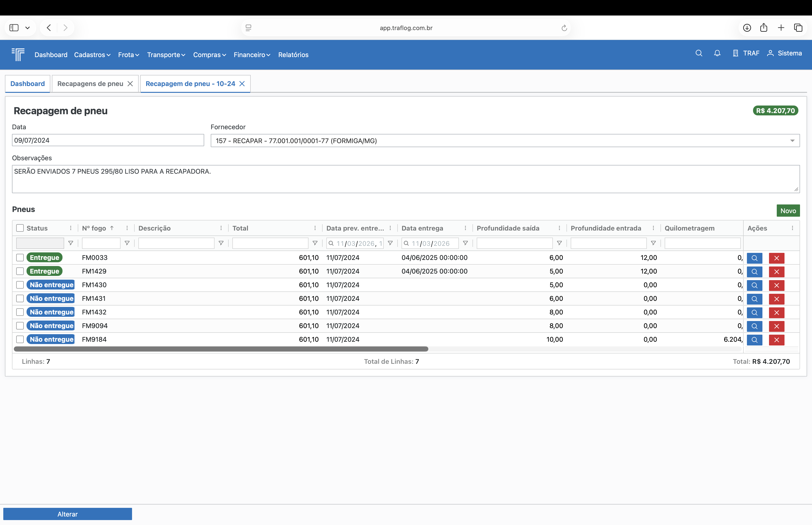
Task: Expand the Fornecedor dropdown
Action: [x=792, y=141]
